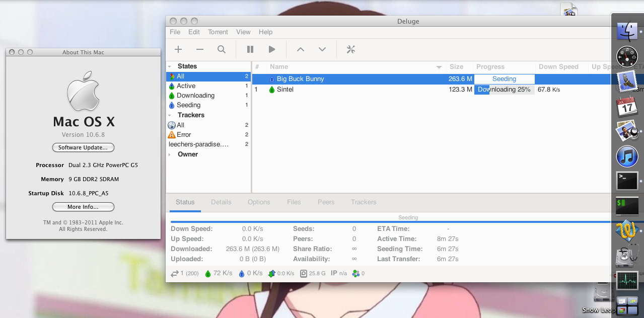Open the Help menu

pos(265,32)
